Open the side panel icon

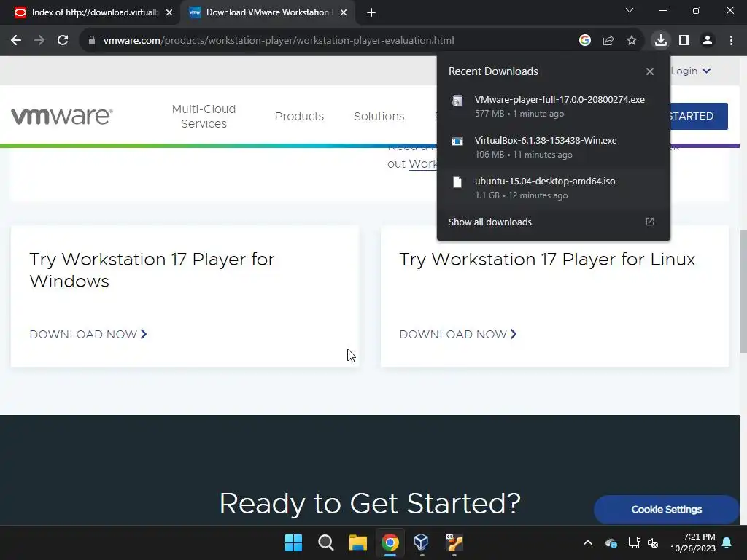coord(684,41)
